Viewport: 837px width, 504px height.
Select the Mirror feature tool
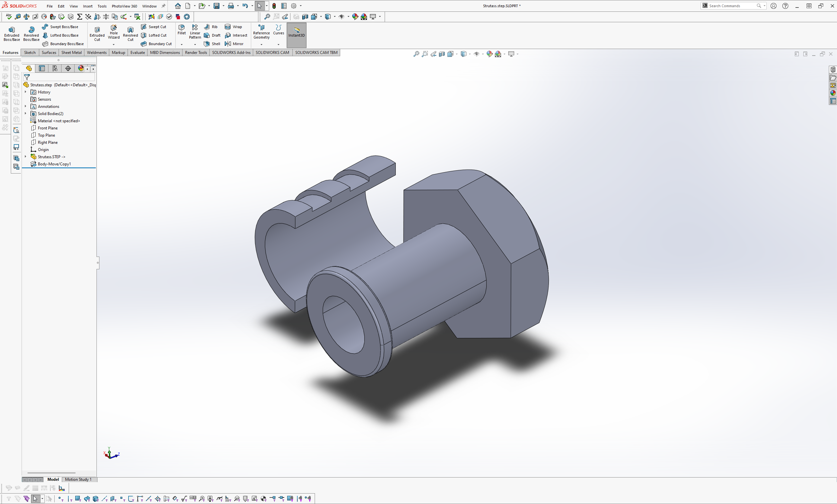tap(234, 44)
